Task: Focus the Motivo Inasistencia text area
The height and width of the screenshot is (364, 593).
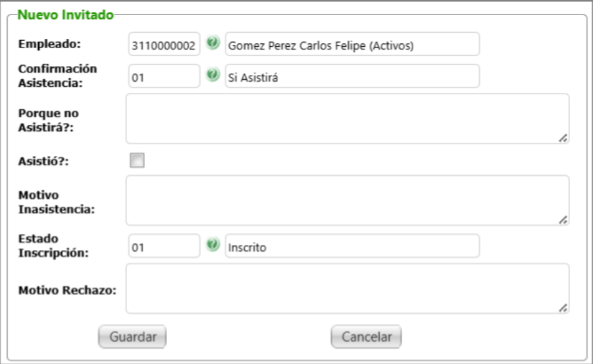Action: [x=347, y=200]
